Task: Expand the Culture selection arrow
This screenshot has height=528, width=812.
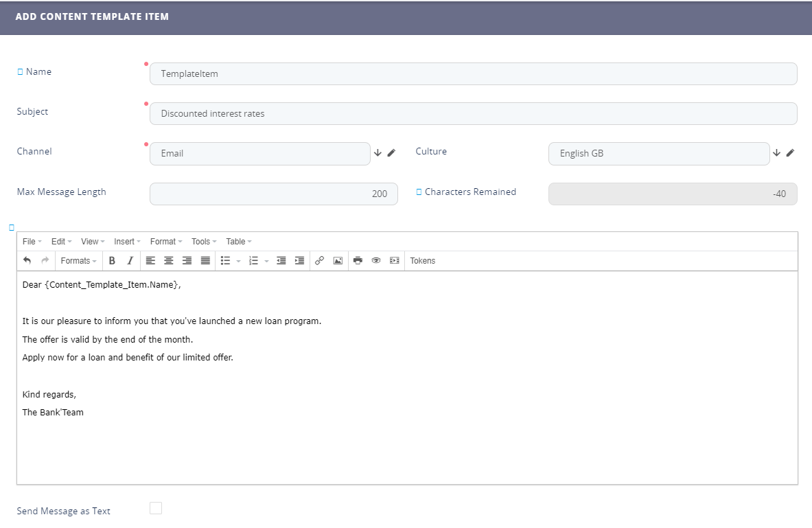Action: (776, 153)
